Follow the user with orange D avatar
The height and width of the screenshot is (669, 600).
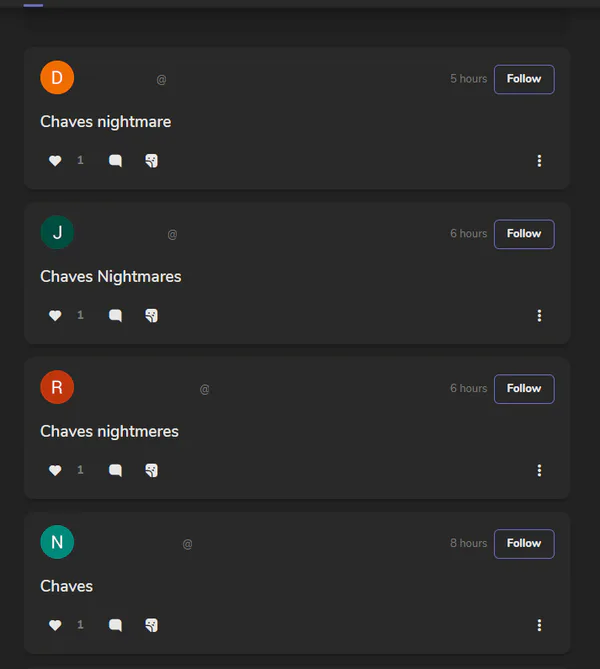pos(524,79)
